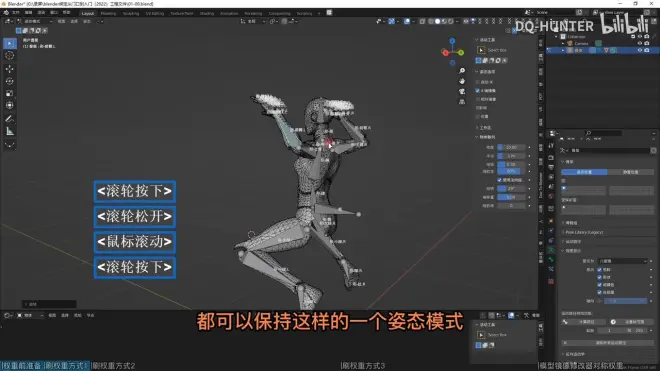Click the 20.00 slider in sidebar

(x=511, y=147)
